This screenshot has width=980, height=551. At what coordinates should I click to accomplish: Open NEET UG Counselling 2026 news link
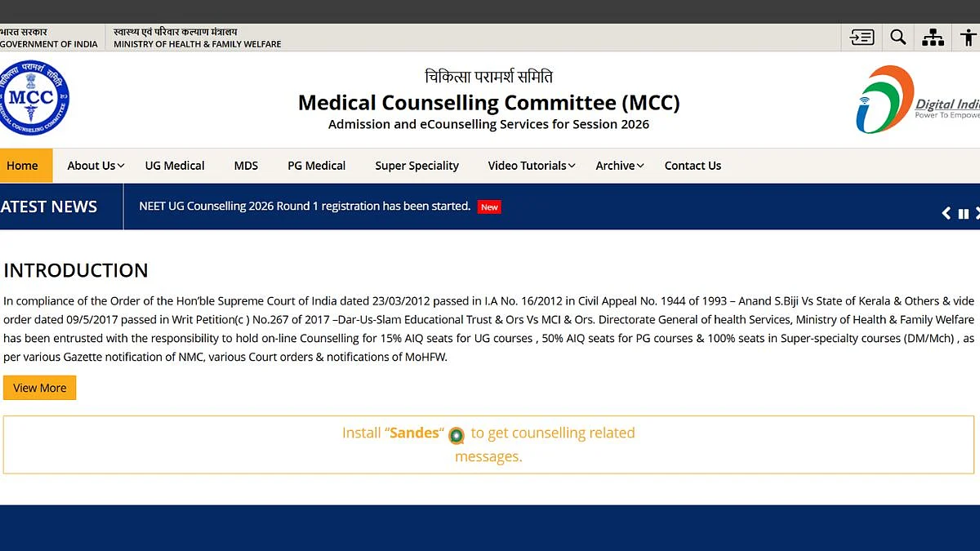tap(305, 207)
